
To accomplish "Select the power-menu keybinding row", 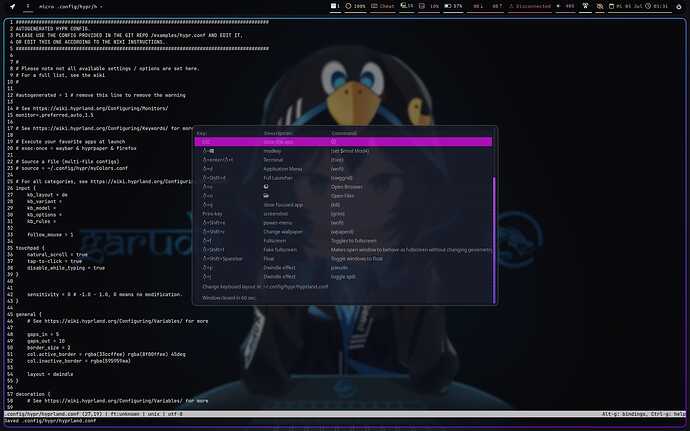I will pos(343,223).
